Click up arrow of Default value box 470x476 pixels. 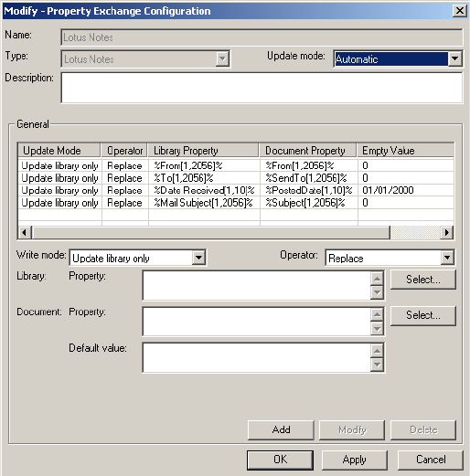pos(377,351)
